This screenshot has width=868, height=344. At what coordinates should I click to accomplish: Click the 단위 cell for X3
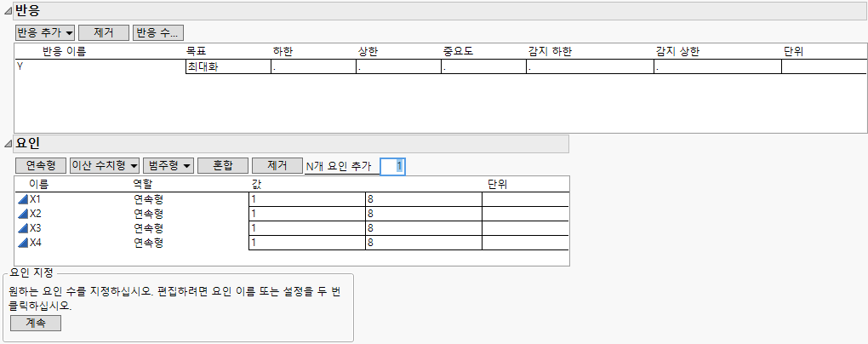525,228
